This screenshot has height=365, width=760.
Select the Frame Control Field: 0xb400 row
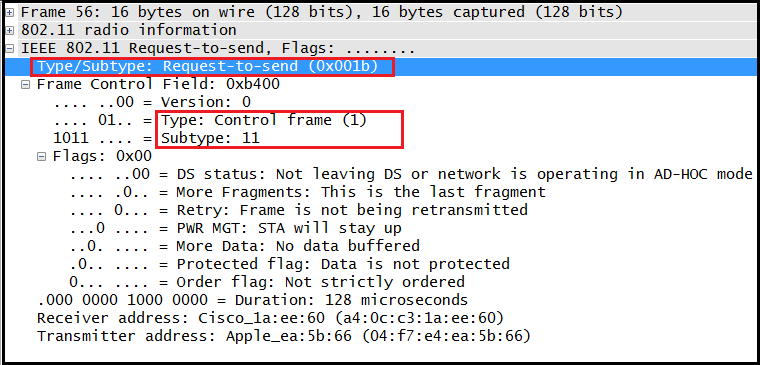click(x=158, y=85)
